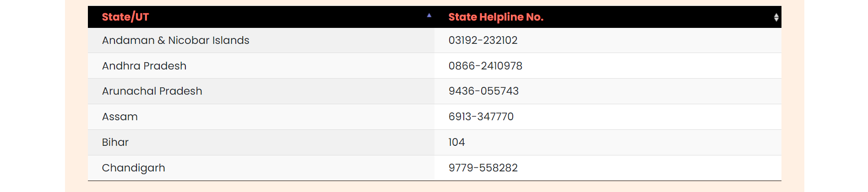Image resolution: width=868 pixels, height=192 pixels.
Task: Click Assam helpline number 6913-347770
Action: (481, 117)
